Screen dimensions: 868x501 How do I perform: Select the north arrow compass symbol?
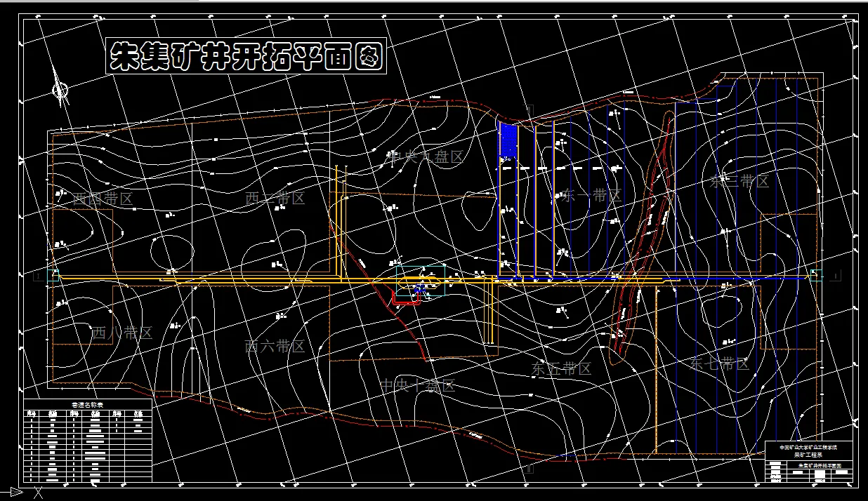point(60,86)
